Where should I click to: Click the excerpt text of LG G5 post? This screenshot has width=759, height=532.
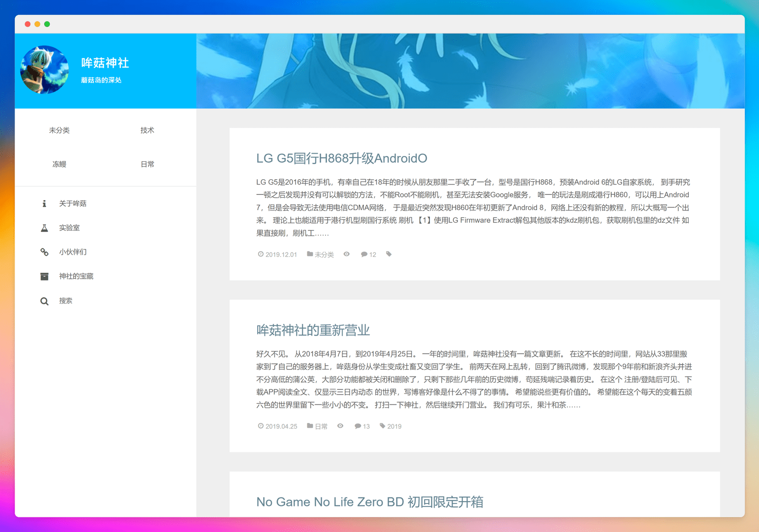coord(473,208)
